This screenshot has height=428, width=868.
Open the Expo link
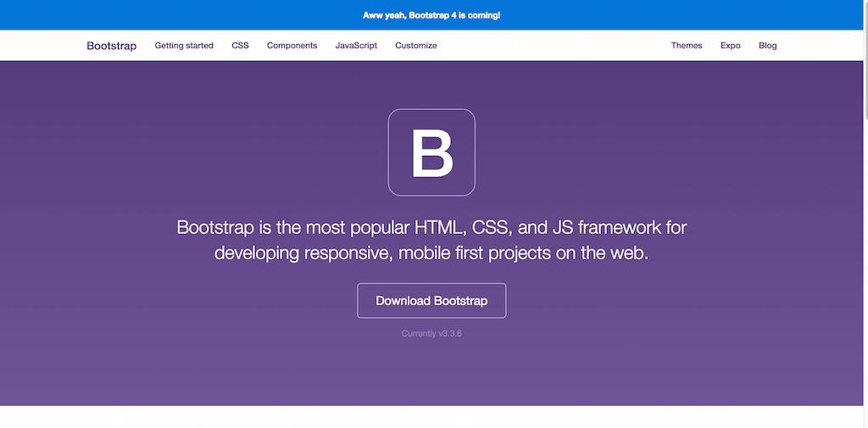(x=730, y=46)
